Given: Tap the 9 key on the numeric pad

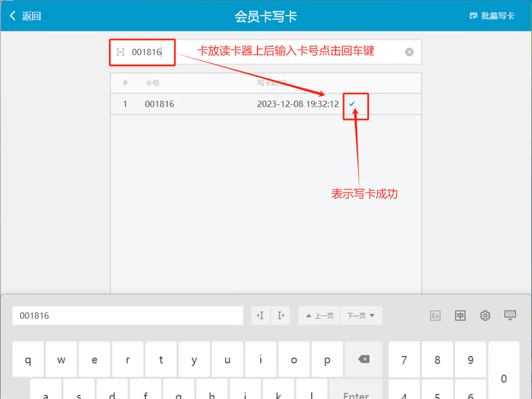Looking at the screenshot, I should [x=470, y=359].
